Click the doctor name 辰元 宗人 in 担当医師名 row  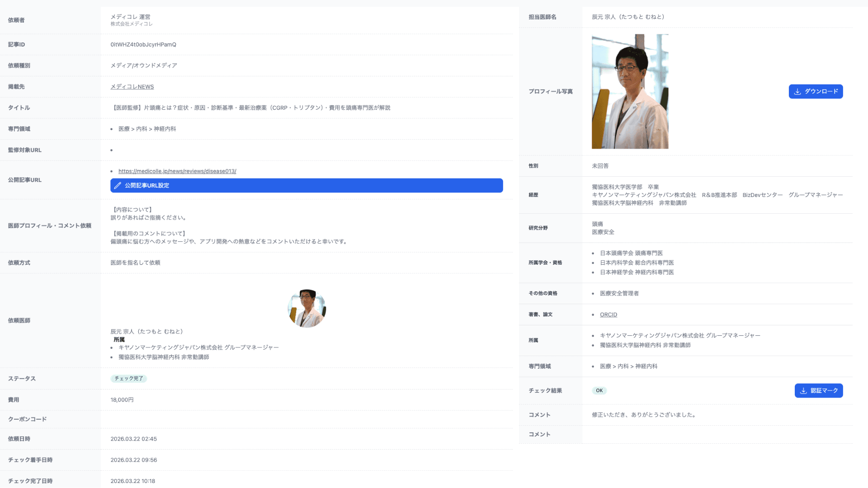click(628, 17)
